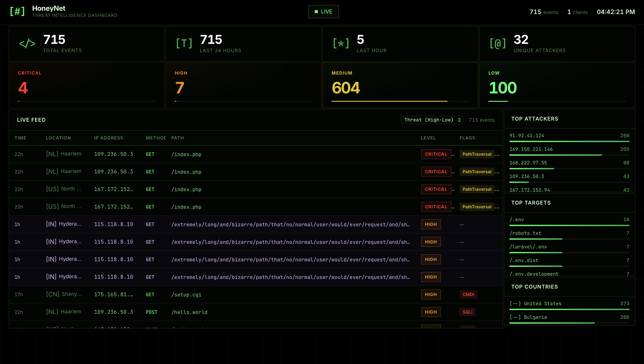Click the Unique Attackers [@] icon
Screen dimensions: 644x364
pos(498,44)
